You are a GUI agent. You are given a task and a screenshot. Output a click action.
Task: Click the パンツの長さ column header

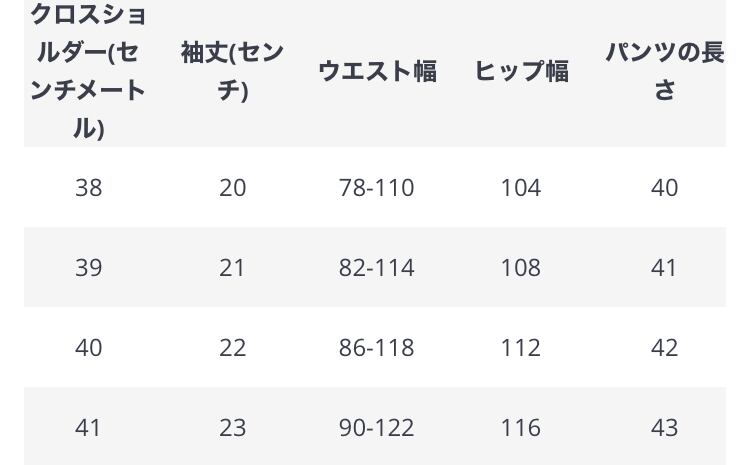point(664,71)
